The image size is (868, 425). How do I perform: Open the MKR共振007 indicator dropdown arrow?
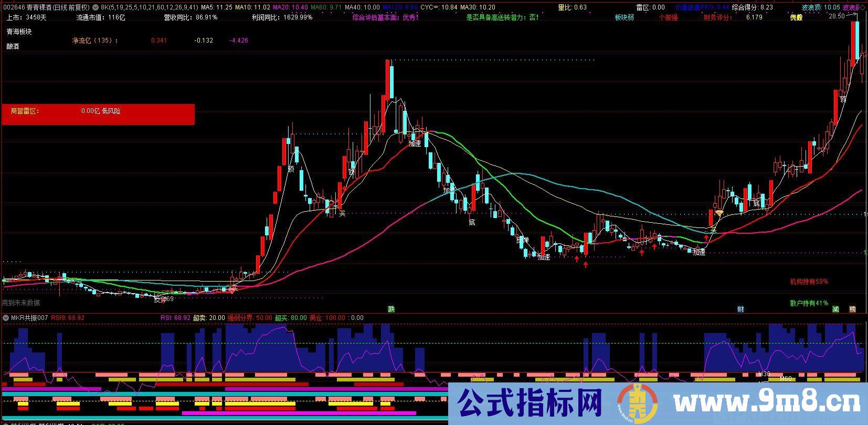click(6, 318)
